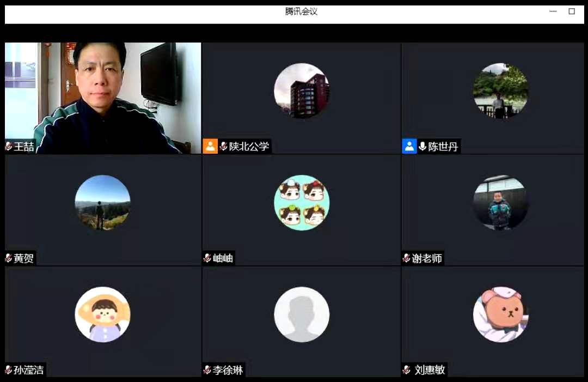Click the 腾讯会议 window title
The height and width of the screenshot is (382, 588).
coord(301,11)
